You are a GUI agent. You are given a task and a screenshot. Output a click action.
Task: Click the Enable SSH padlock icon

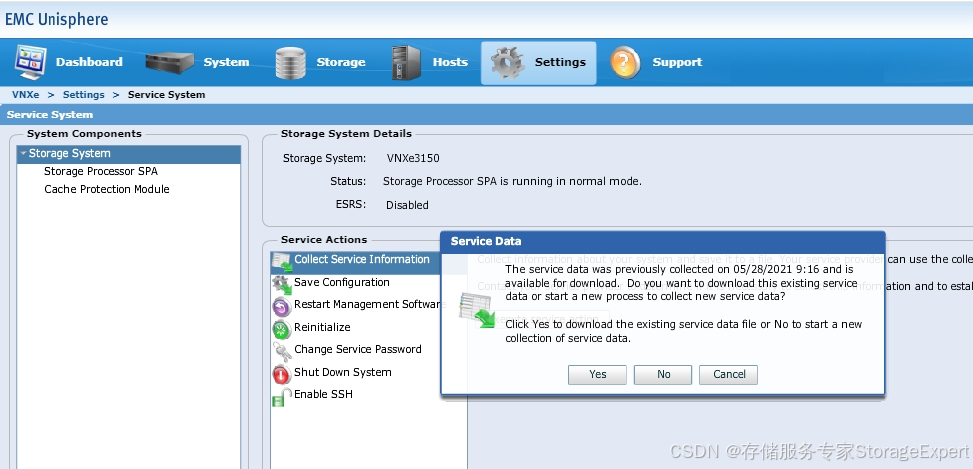pos(282,397)
